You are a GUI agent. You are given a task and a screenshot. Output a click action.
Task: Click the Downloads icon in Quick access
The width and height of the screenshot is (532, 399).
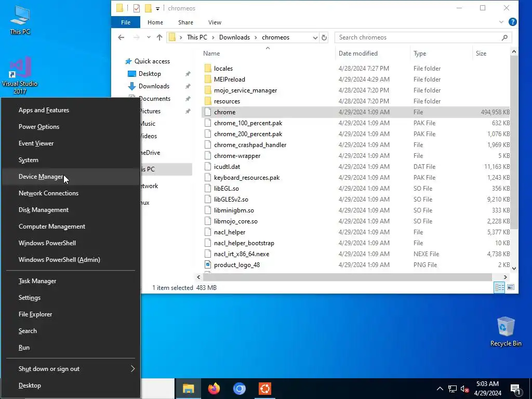(132, 86)
